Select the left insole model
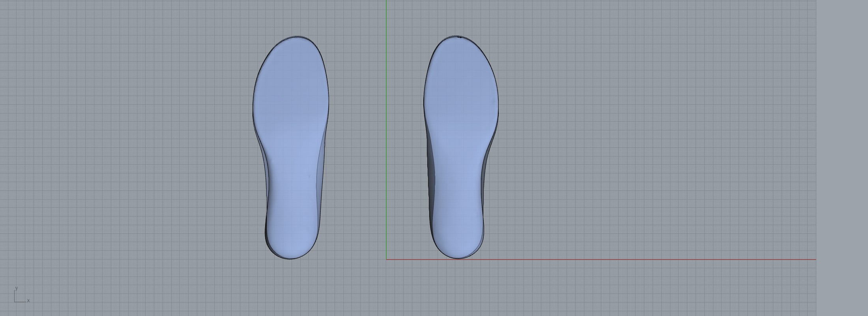Viewport: 868px width, 316px height. pos(291,146)
